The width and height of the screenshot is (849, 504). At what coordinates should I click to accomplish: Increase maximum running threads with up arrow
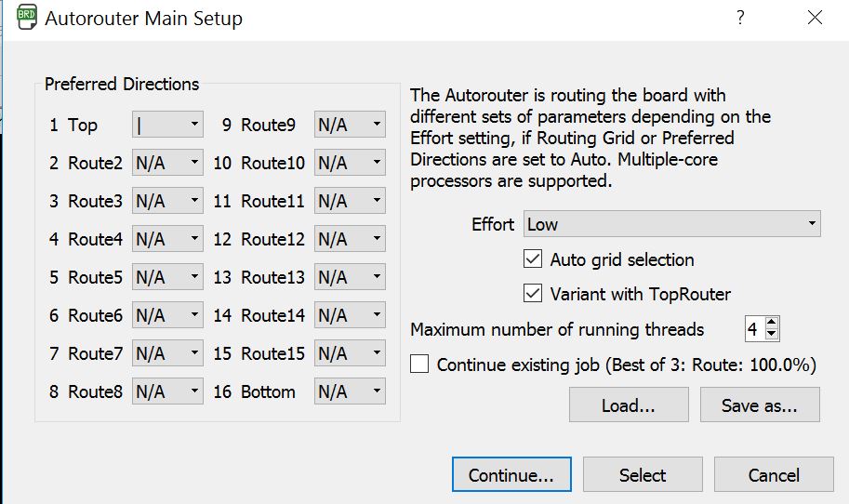pos(772,323)
